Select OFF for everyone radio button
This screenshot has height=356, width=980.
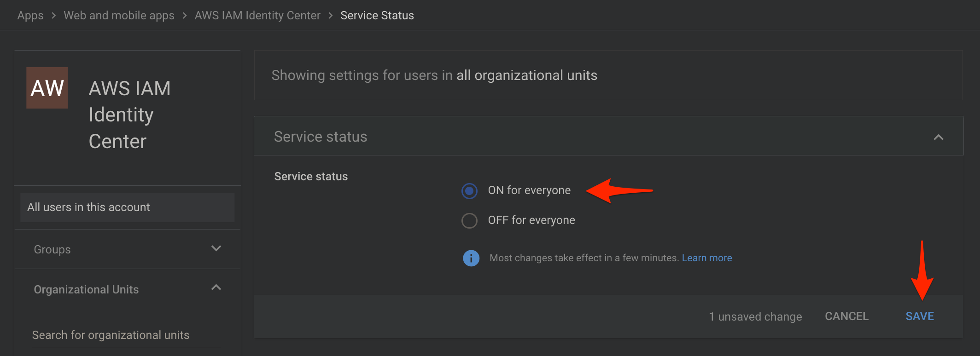(x=469, y=220)
